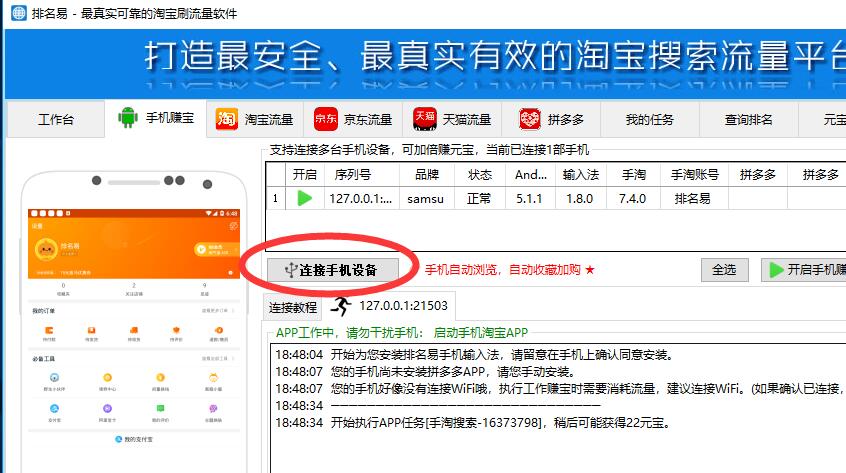
Task: Open the 淘宝流量 tab
Action: [x=255, y=119]
